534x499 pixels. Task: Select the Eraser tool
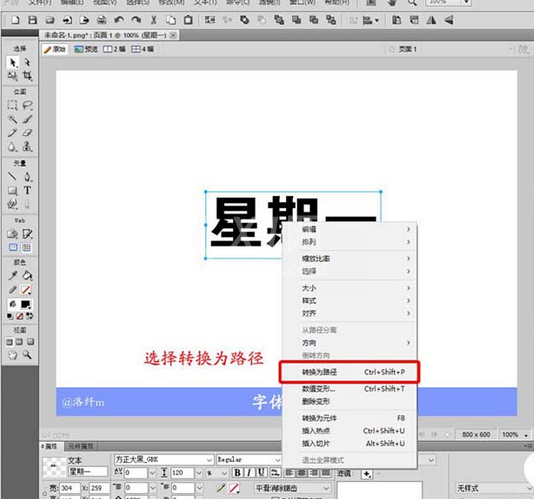click(27, 133)
